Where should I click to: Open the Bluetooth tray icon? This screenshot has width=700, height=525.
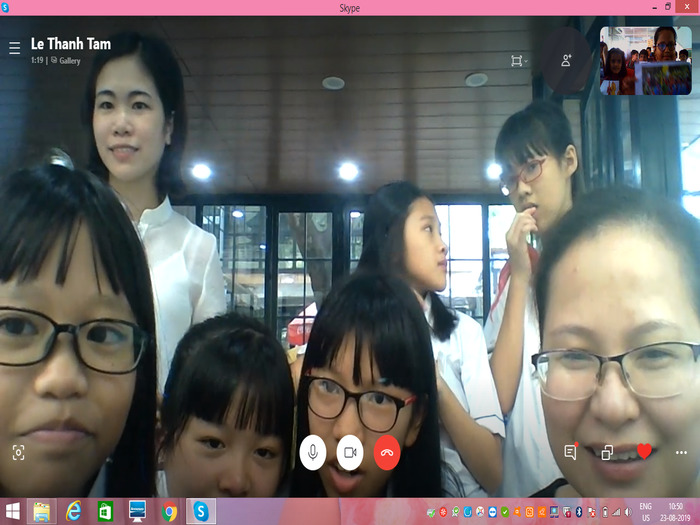579,512
